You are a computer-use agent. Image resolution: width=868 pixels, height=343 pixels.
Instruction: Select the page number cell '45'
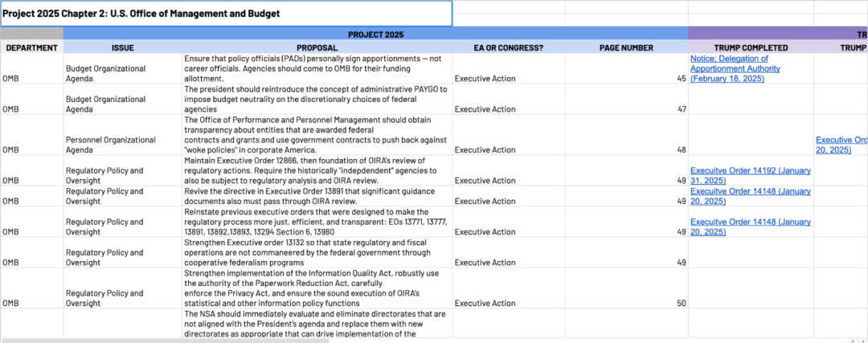[626, 68]
